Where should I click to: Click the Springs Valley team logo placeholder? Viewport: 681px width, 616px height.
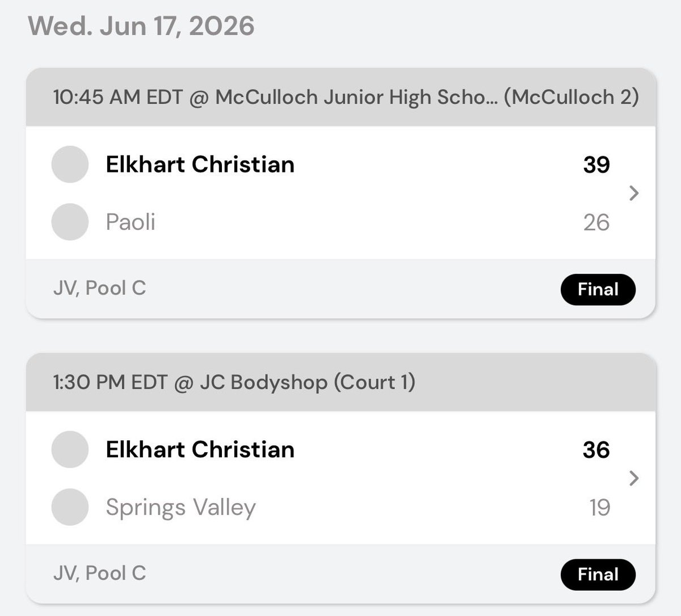pyautogui.click(x=70, y=507)
